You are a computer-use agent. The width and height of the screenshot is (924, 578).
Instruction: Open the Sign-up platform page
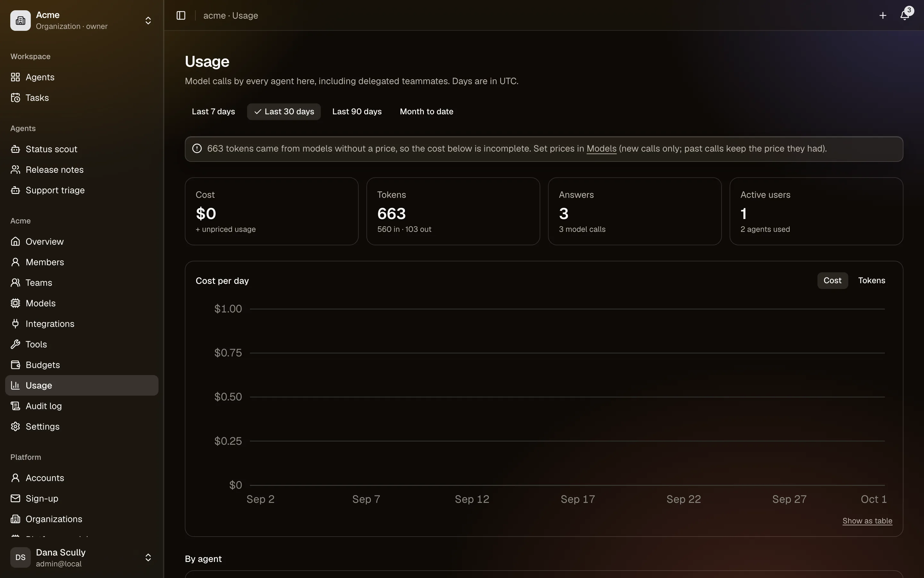click(x=82, y=498)
